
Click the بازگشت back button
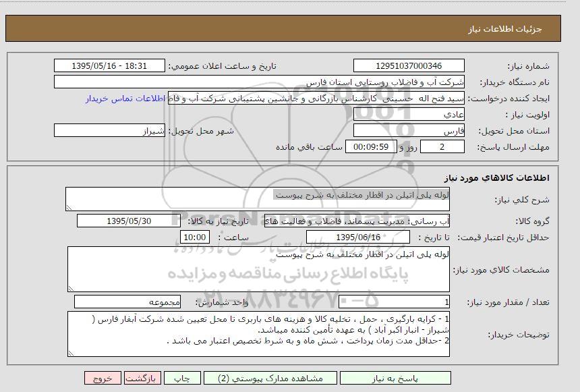(142, 378)
